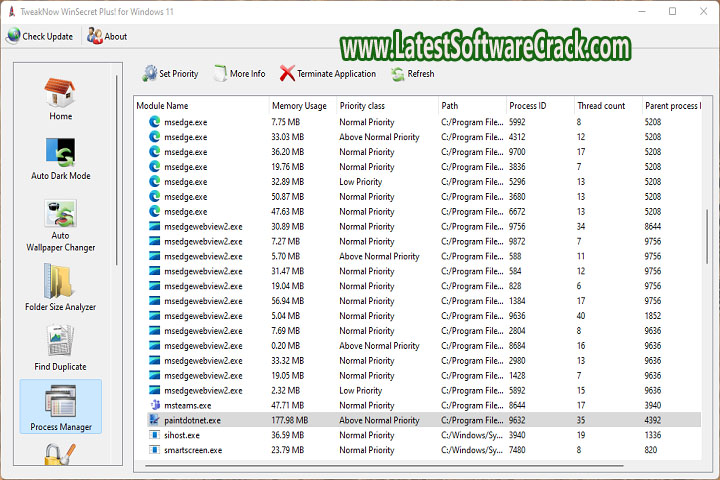This screenshot has width=720, height=480.
Task: Click the sidebar vertical scrollbar
Action: tap(117, 170)
